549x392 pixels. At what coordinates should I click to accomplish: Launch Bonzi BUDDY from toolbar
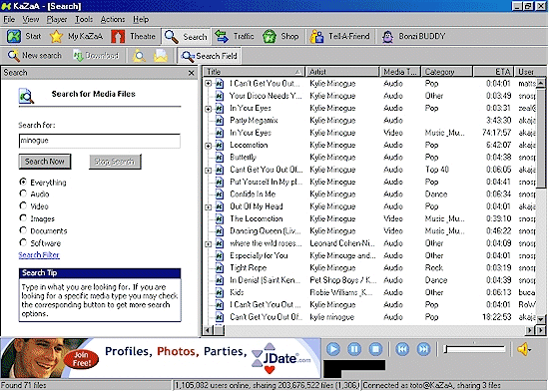tap(413, 36)
